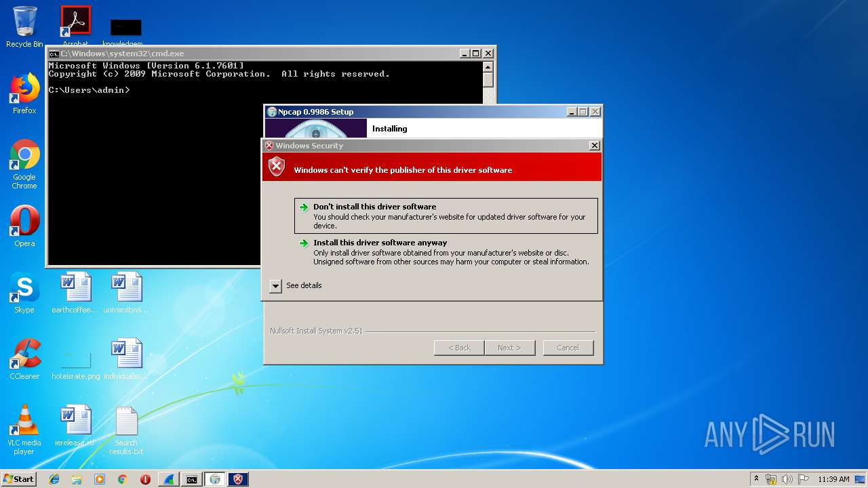Select the earthcoffee Word document

75,293
